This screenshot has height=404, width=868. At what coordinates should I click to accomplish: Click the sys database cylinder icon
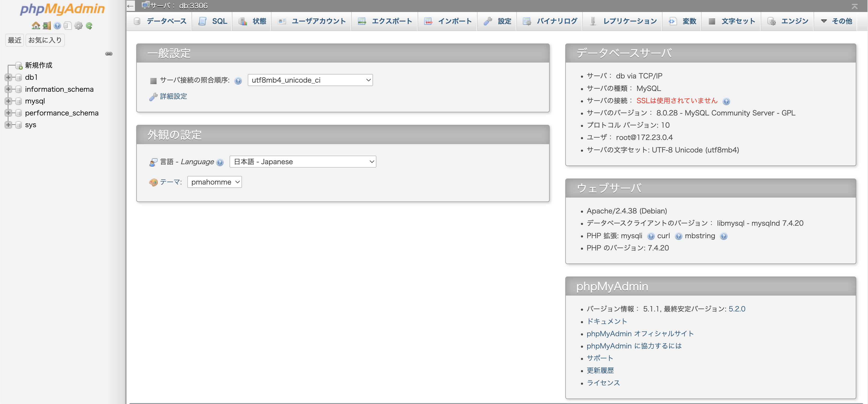[19, 125]
